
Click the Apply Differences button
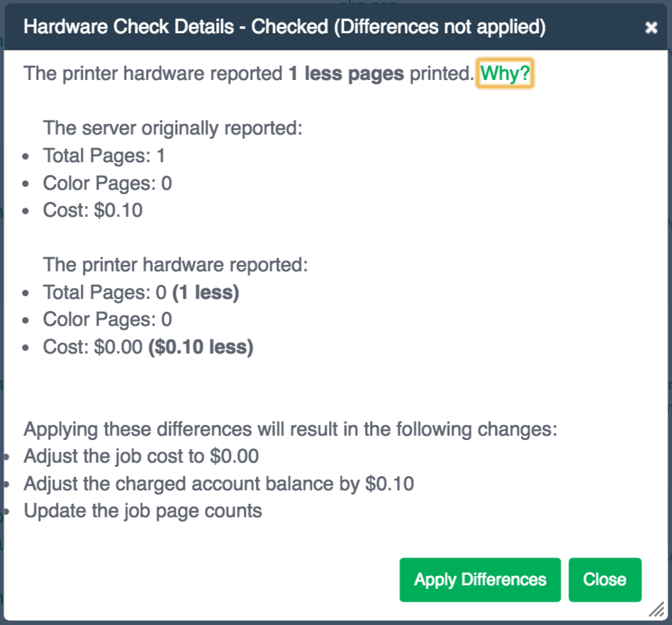(x=480, y=580)
